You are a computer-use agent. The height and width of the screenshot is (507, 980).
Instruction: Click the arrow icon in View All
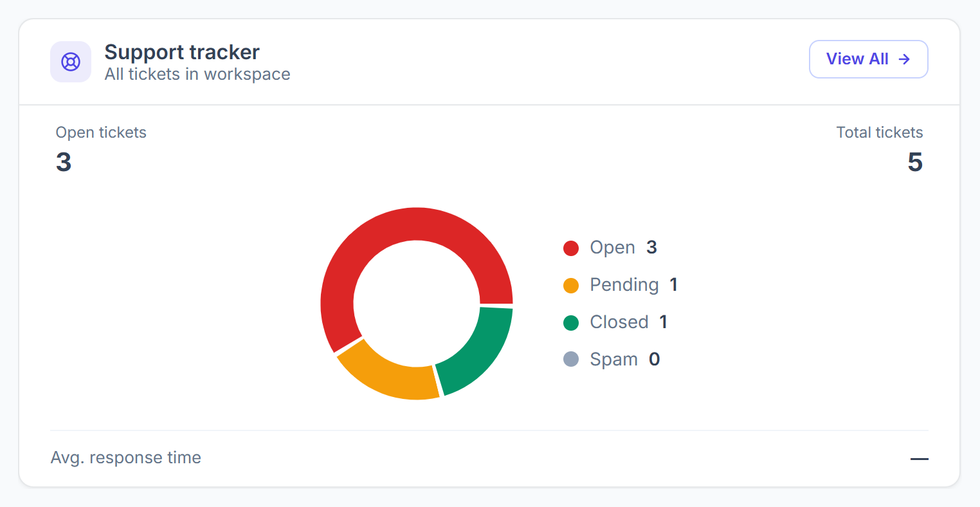[x=904, y=59]
